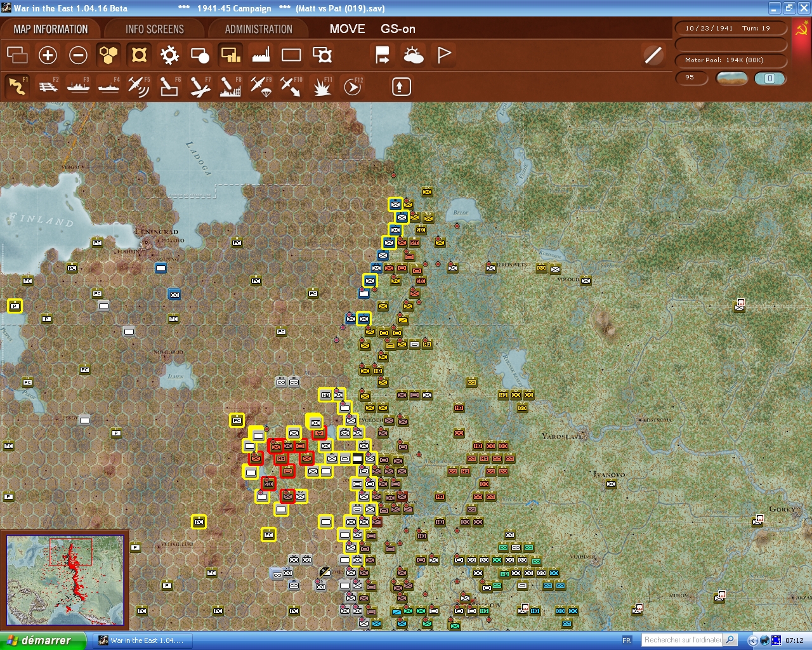The image size is (812, 650).
Task: Focus the Rechercher search field
Action: (x=683, y=640)
